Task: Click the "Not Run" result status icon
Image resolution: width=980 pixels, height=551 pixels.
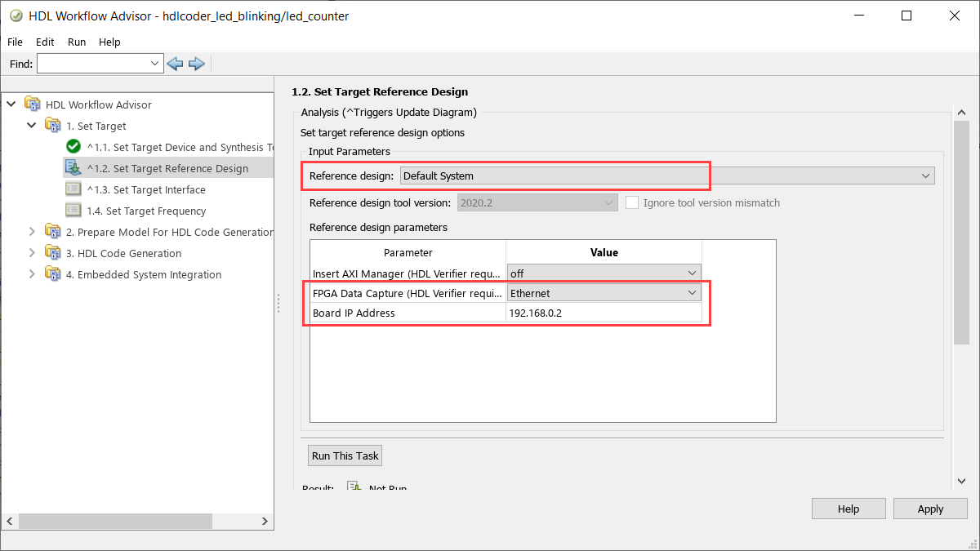Action: point(354,485)
